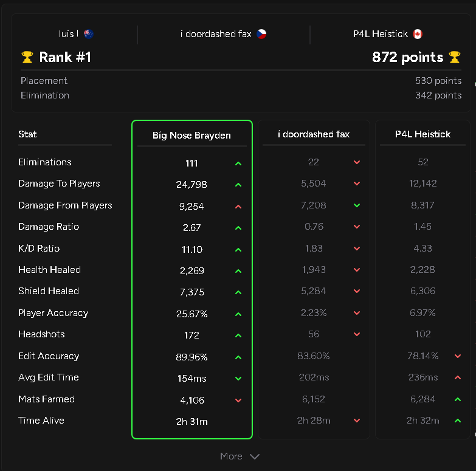Image resolution: width=476 pixels, height=471 pixels.
Task: Click red arrow beside 1.83 K/D
Action: point(357,249)
